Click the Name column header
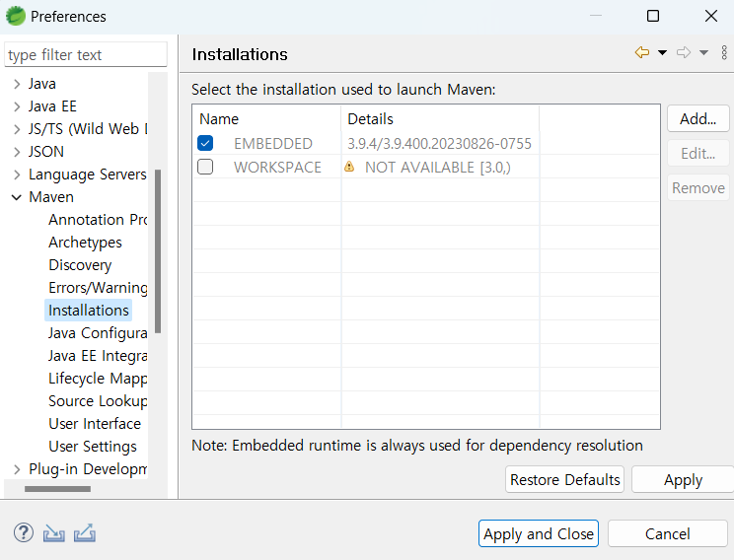The height and width of the screenshot is (560, 734). 267,119
